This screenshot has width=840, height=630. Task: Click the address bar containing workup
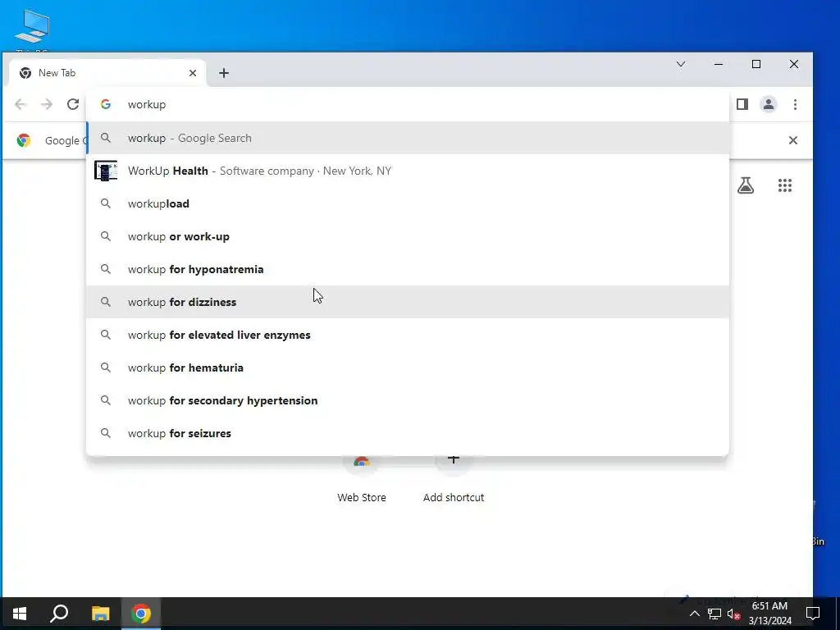pyautogui.click(x=407, y=104)
